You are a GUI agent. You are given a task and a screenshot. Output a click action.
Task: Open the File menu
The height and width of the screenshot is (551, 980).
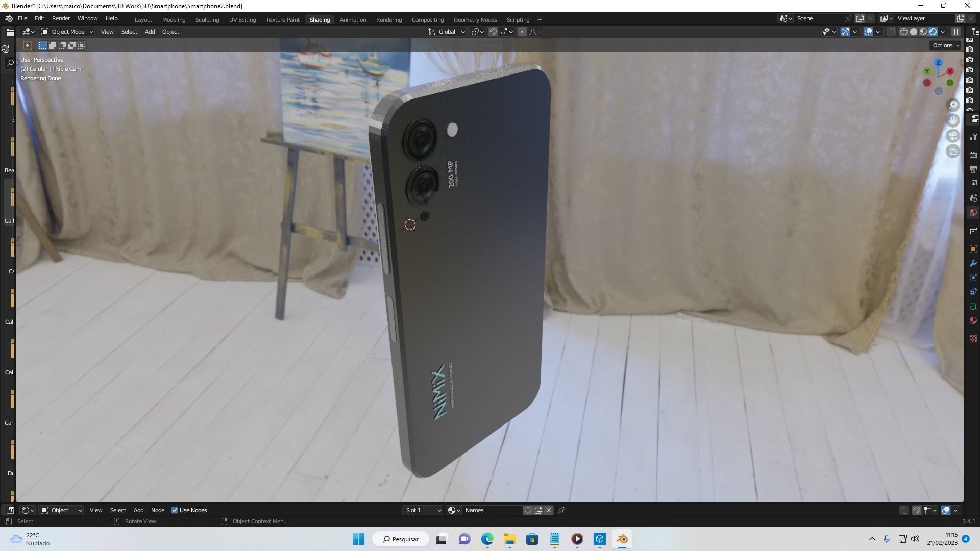tap(22, 18)
